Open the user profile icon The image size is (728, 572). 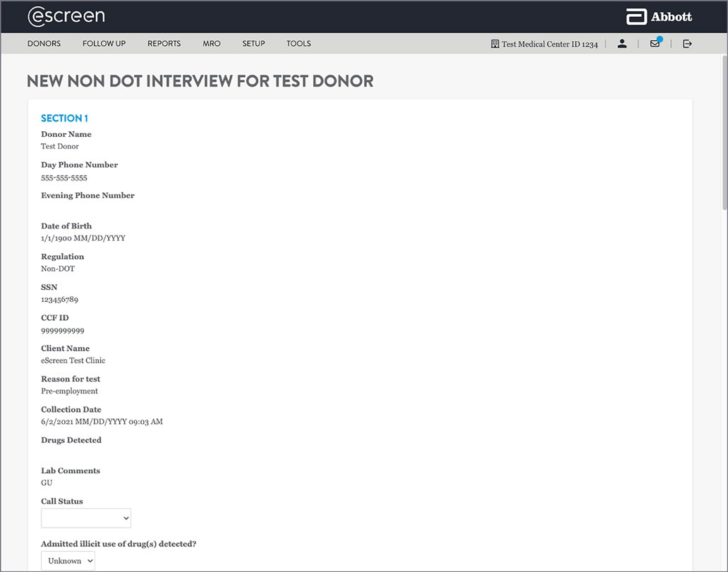click(621, 44)
